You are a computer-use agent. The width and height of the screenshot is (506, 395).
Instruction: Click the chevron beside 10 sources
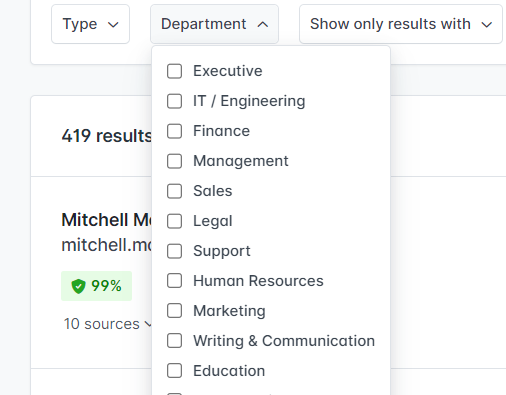(x=148, y=324)
